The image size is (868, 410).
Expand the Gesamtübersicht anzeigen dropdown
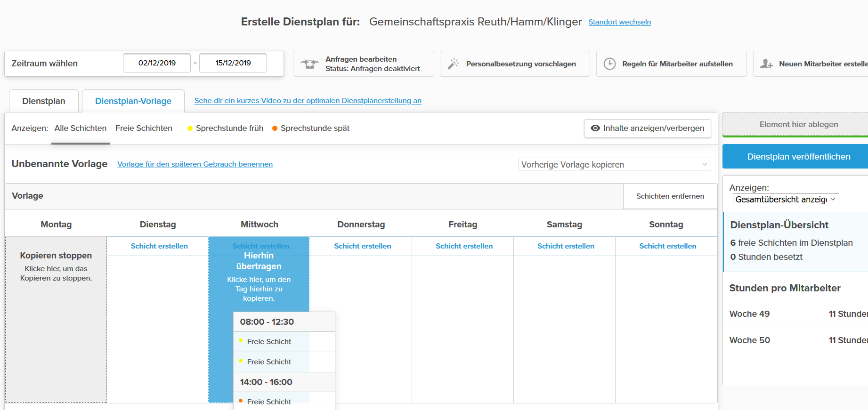(785, 200)
